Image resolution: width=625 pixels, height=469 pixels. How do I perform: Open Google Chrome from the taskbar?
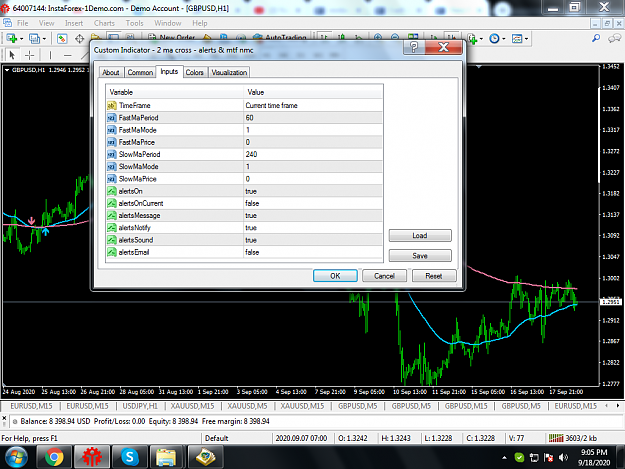54,457
